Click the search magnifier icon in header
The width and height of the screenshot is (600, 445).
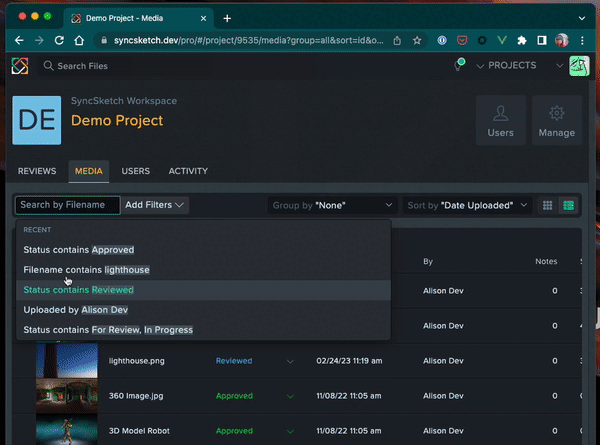[x=48, y=66]
